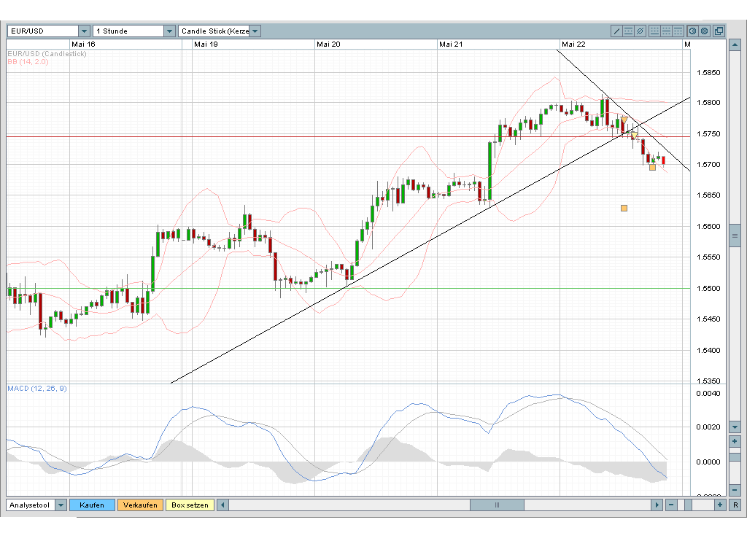The height and width of the screenshot is (560, 747).
Task: Click the Analysetool combo box text
Action: coord(31,505)
